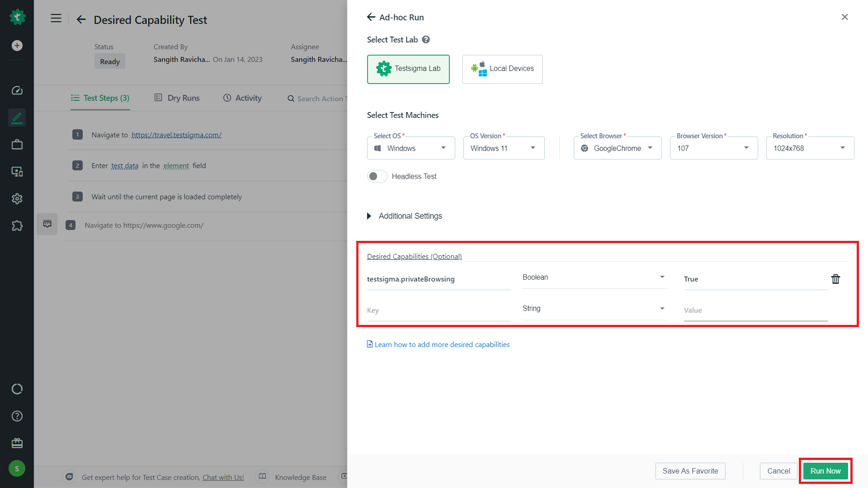The width and height of the screenshot is (868, 488).
Task: Click the empty Value input field
Action: 756,310
